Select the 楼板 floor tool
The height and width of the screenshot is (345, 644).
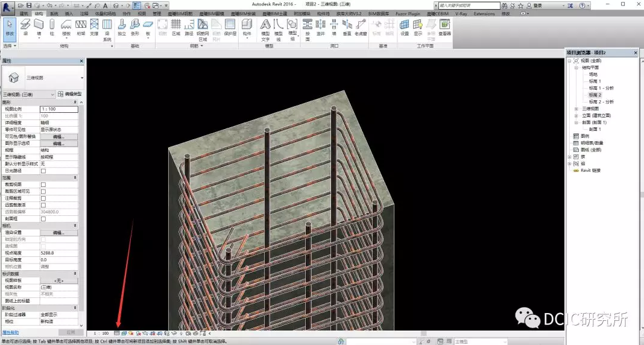(x=66, y=28)
